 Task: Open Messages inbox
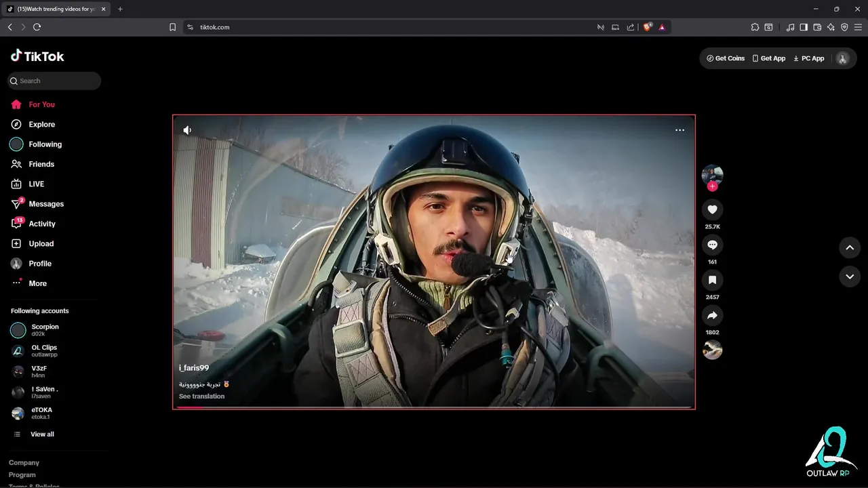(x=37, y=203)
